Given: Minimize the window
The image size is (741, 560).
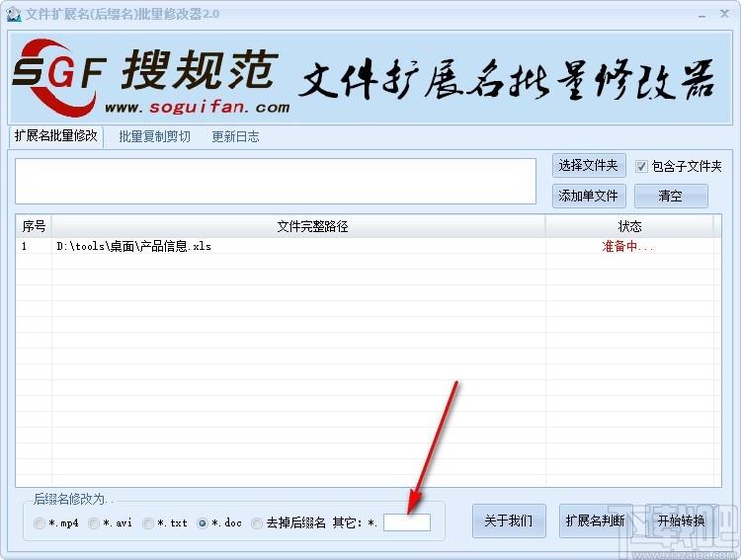Looking at the screenshot, I should [x=701, y=15].
